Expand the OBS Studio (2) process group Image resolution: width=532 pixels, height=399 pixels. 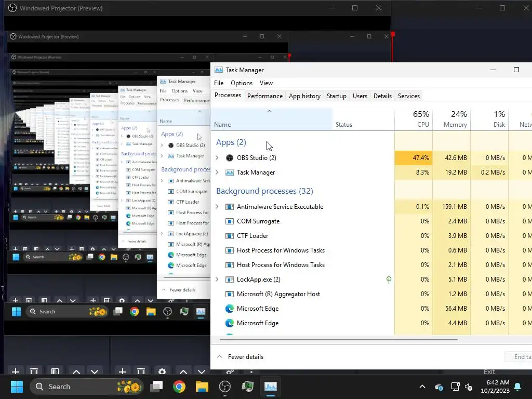tap(217, 158)
